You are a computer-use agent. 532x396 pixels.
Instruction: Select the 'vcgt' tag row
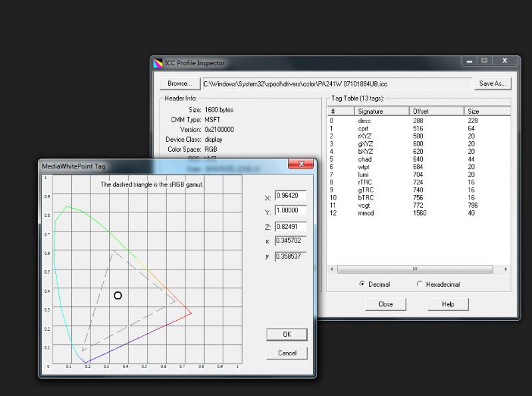[419, 206]
